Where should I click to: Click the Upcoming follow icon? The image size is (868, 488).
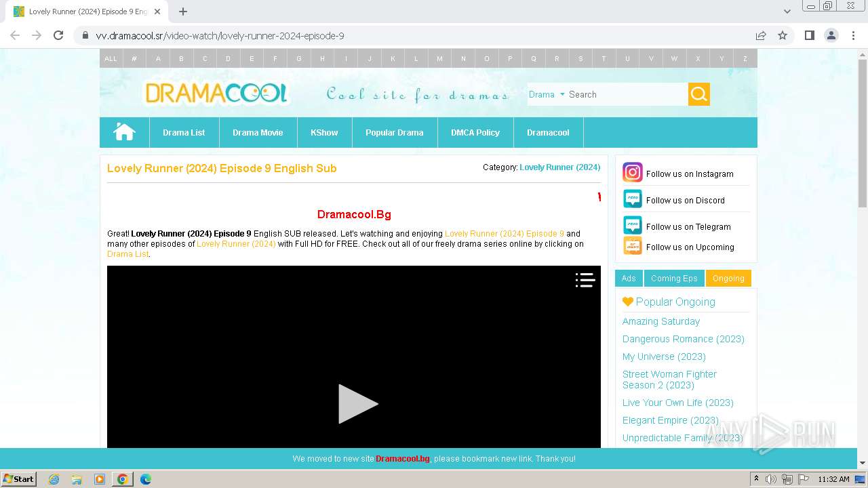tap(632, 245)
